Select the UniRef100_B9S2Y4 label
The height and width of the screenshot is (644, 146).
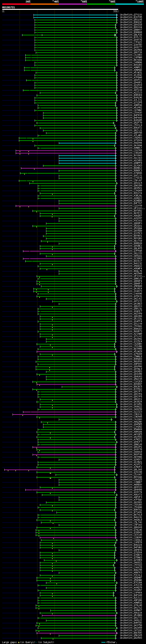pos(131,193)
